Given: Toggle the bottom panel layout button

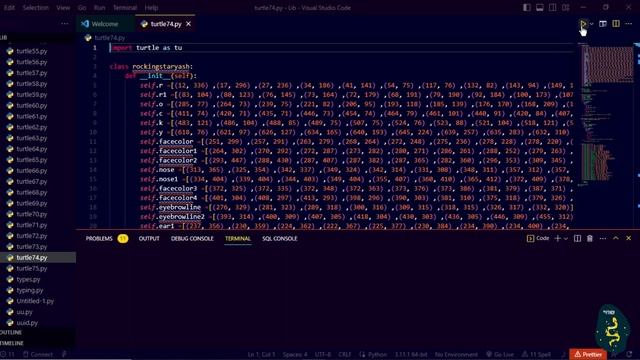Looking at the screenshot, I should [540, 7].
